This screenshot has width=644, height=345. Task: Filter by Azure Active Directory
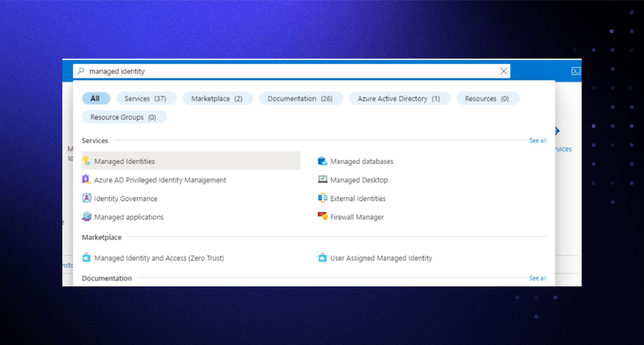[399, 98]
